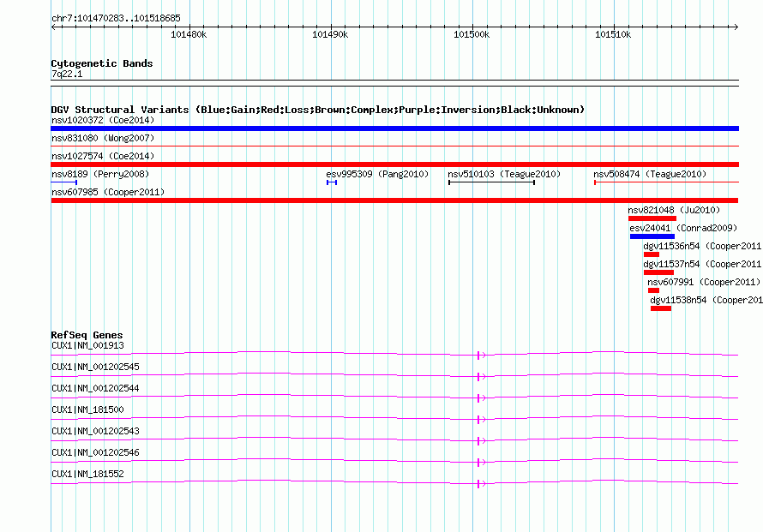763x532 pixels.
Task: Select the exon arrow on CUX1|NM_001913 track
Action: tap(481, 355)
